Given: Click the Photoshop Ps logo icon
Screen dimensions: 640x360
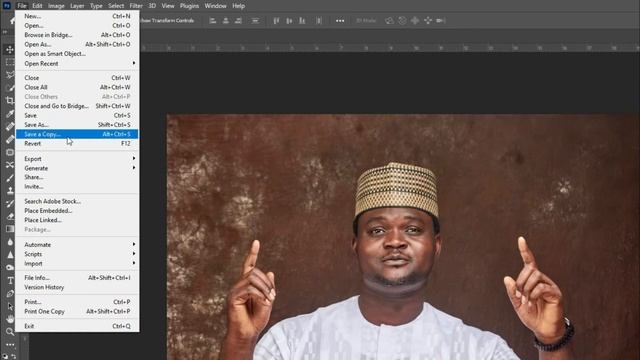Looking at the screenshot, I should 7,6.
